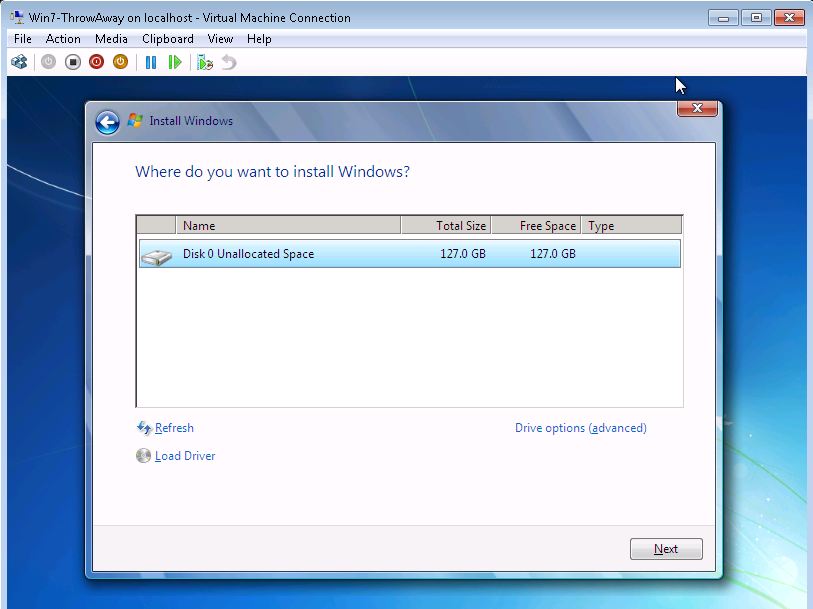Close the Virtual Machine Connection window
Viewport: 813px width, 609px height.
pos(789,18)
